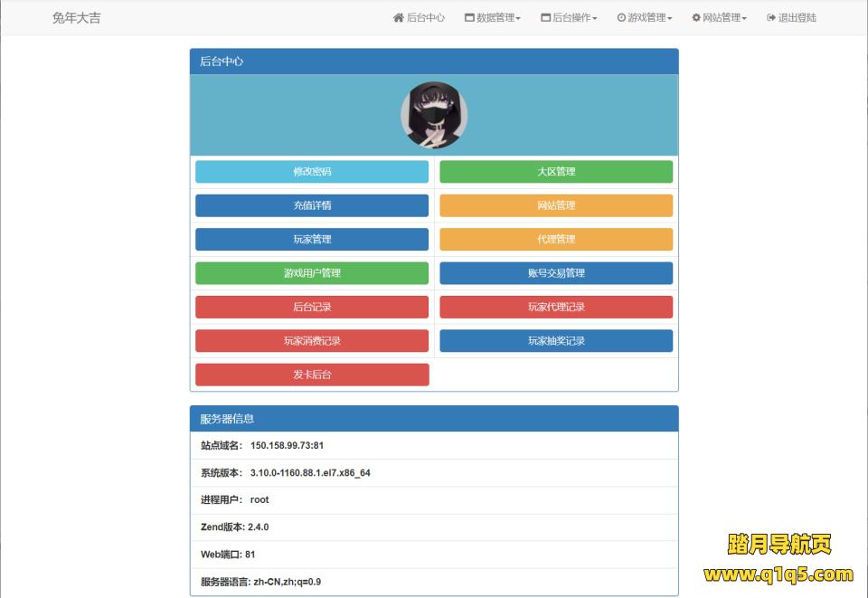Click the 修改密码 button
The width and height of the screenshot is (868, 598).
pos(312,172)
